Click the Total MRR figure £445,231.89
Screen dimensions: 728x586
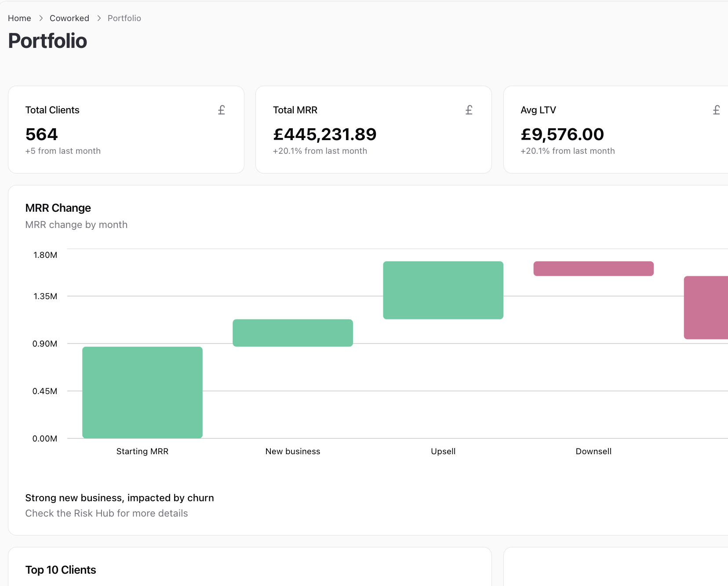324,134
